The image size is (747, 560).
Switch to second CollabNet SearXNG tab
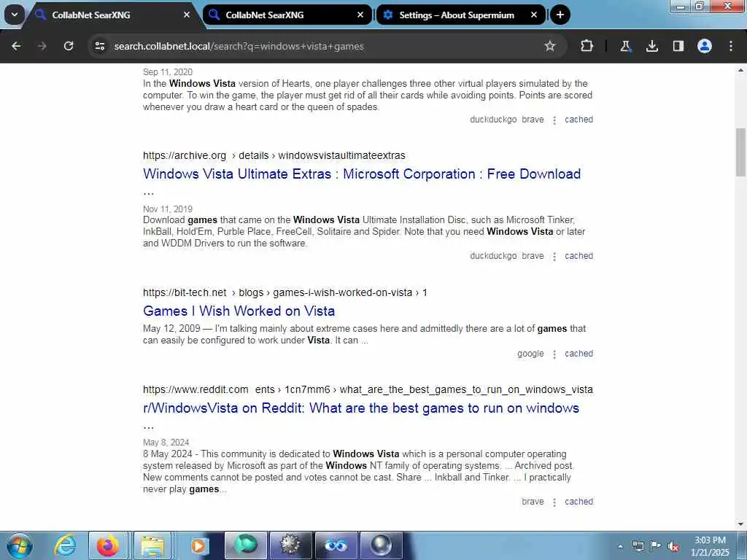(286, 15)
